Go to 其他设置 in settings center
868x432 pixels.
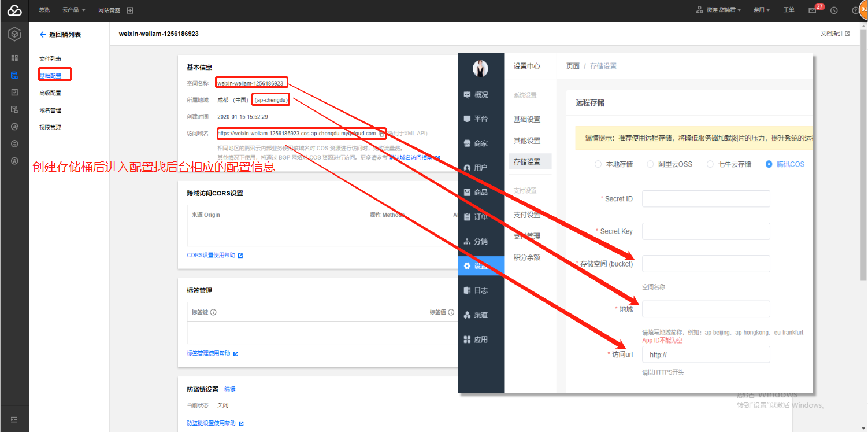point(527,141)
